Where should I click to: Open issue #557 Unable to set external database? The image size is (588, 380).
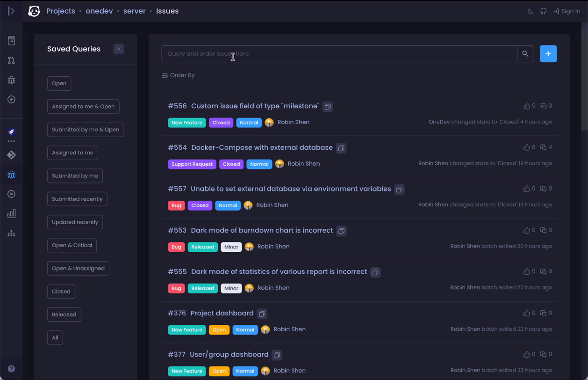click(291, 189)
